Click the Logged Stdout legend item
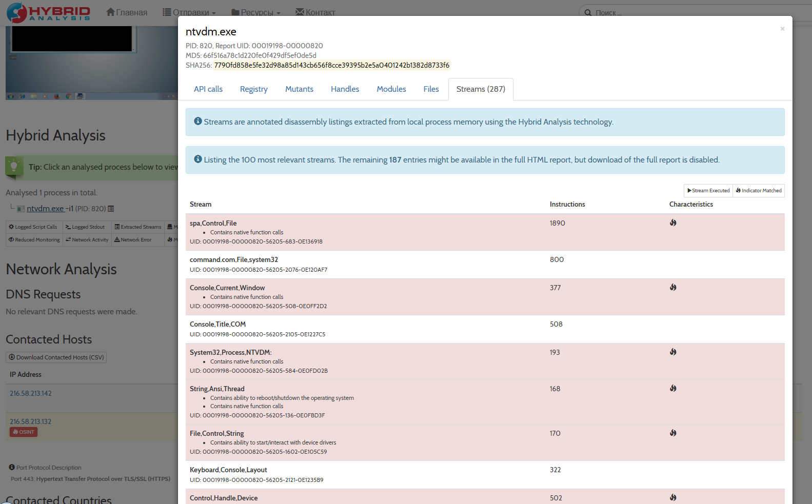This screenshot has height=504, width=812. (x=86, y=227)
